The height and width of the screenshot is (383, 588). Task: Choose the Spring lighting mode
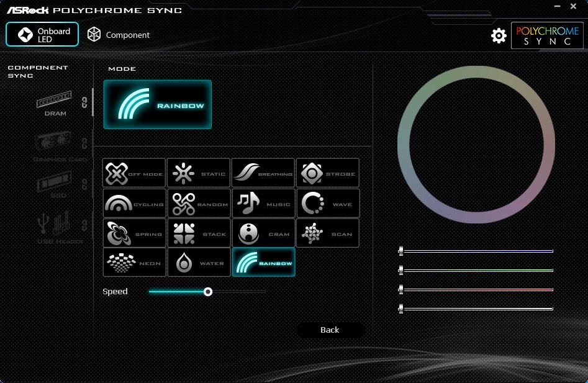coord(134,233)
